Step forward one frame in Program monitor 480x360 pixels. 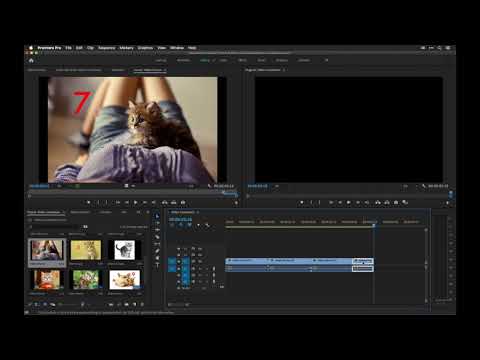[x=358, y=202]
